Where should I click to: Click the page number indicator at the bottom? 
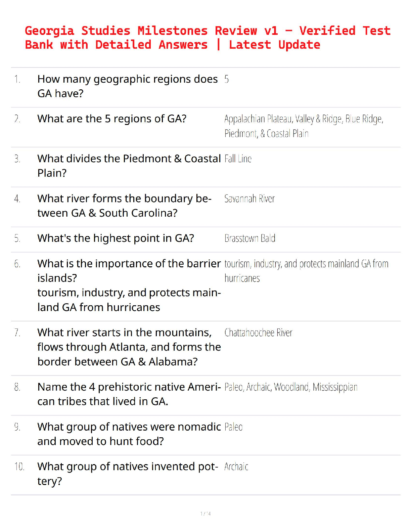click(205, 514)
